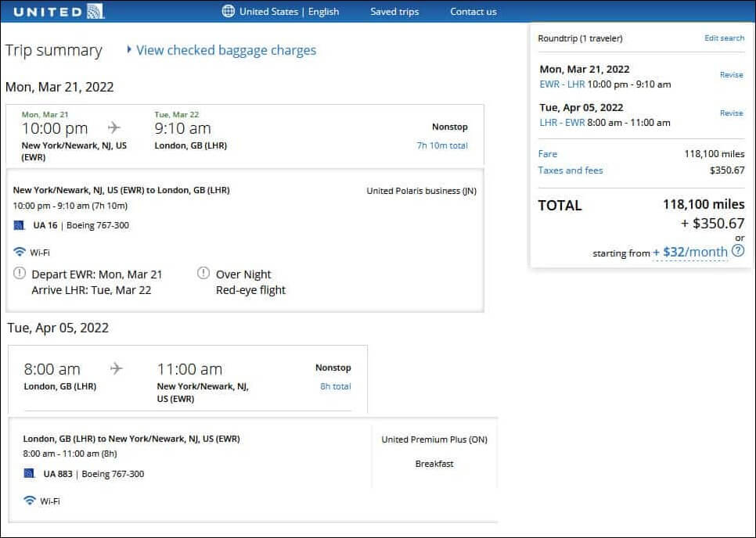756x538 pixels.
Task: Revise the Mon, Mar 21 flight
Action: (x=732, y=74)
